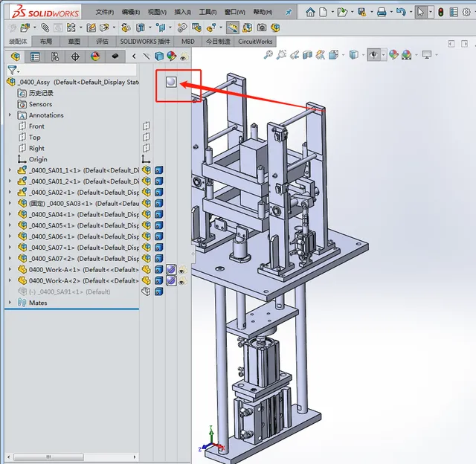Switch to the 评估 ribbon tab
This screenshot has height=464, width=476.
tap(102, 42)
